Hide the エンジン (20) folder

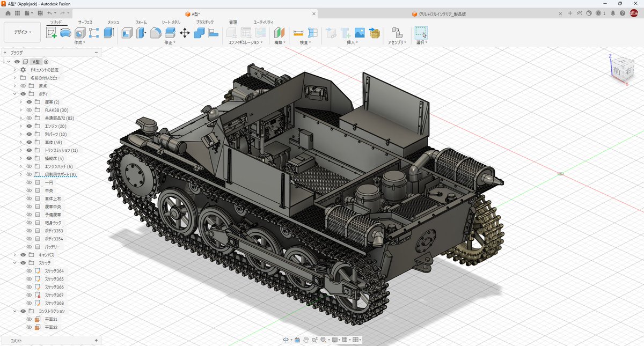point(30,126)
